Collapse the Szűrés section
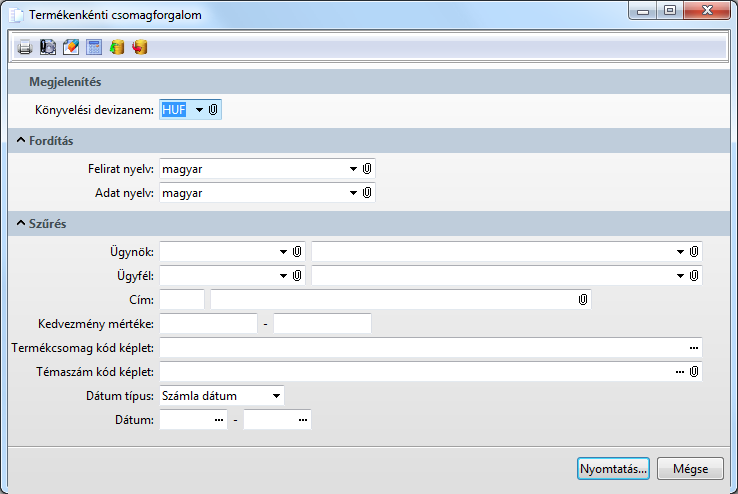The width and height of the screenshot is (738, 494). 21,223
